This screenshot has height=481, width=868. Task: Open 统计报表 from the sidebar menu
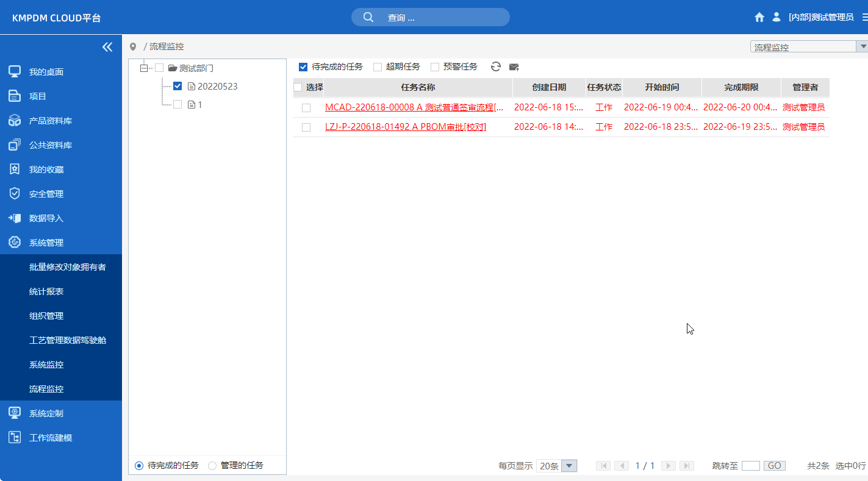pos(46,291)
